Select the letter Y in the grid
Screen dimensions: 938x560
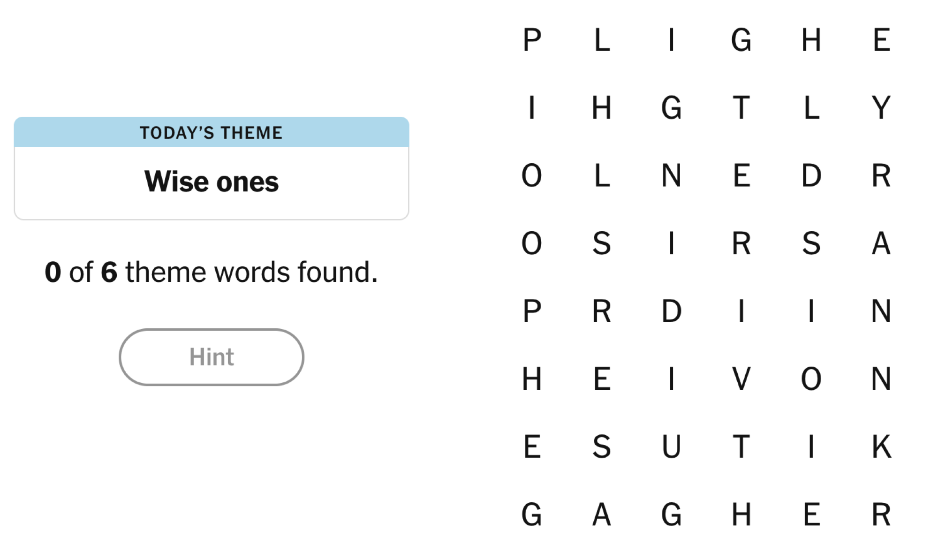point(881,108)
